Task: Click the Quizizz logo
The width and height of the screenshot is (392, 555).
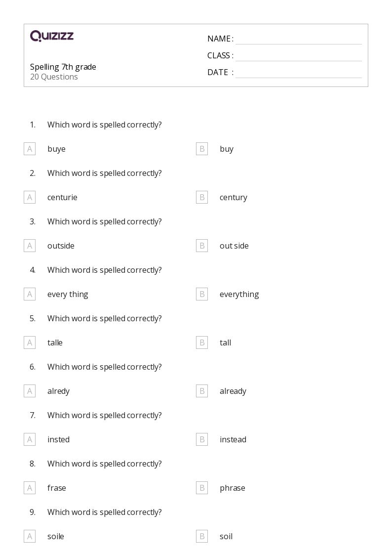Action: click(x=52, y=36)
